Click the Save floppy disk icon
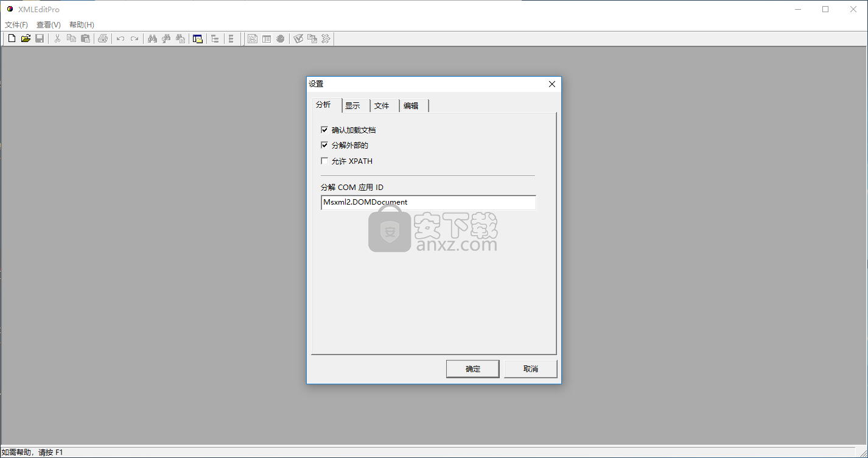Viewport: 868px width, 458px height. (x=40, y=39)
